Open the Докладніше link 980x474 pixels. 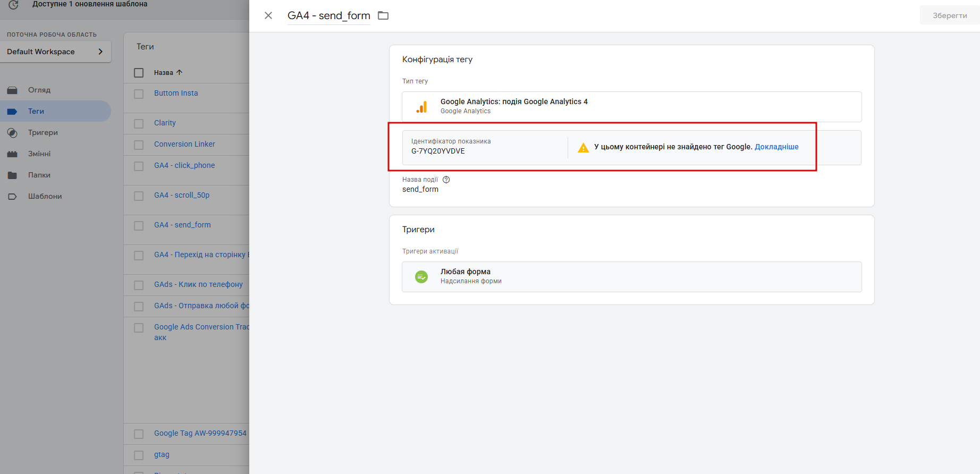click(776, 147)
